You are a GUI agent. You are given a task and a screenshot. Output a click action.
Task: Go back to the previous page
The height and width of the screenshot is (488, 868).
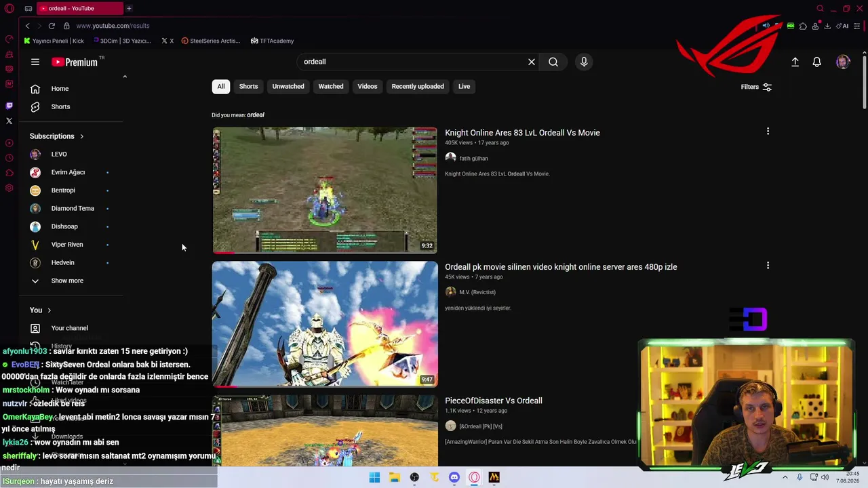coord(27,26)
